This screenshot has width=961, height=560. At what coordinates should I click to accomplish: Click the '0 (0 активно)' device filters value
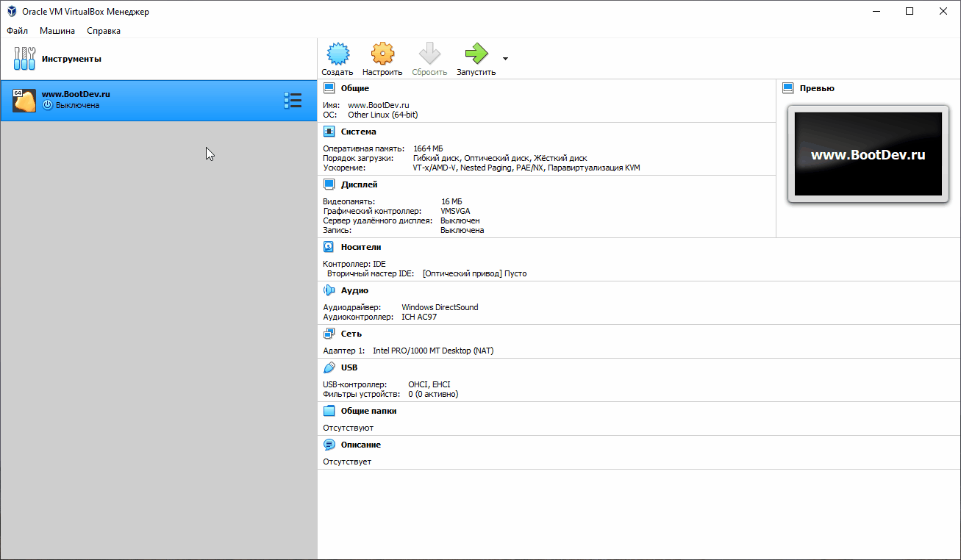point(434,394)
